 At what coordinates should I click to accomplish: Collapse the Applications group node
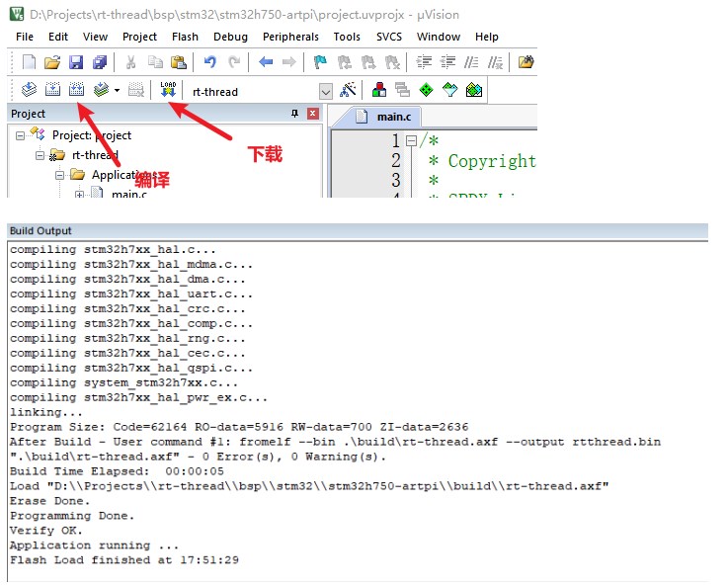pyautogui.click(x=59, y=175)
